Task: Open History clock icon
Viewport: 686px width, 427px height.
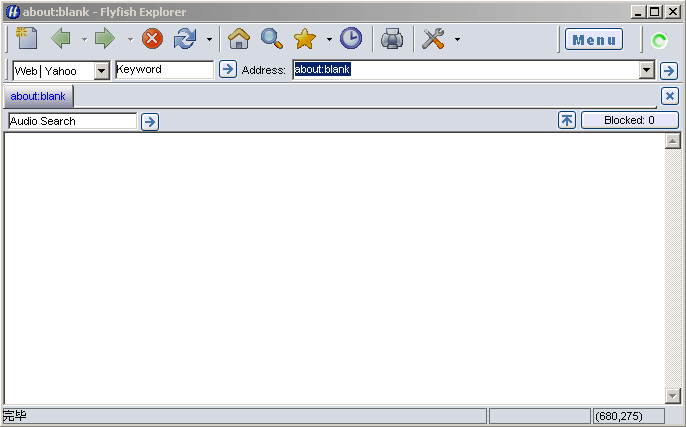Action: tap(351, 39)
